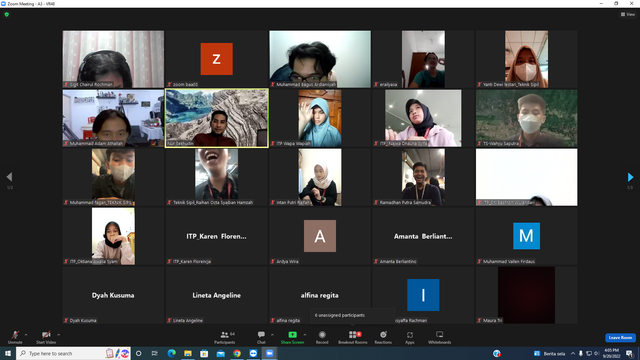Select the alfina regita tile
Viewport: 640px width, 360px height.
coord(320,295)
